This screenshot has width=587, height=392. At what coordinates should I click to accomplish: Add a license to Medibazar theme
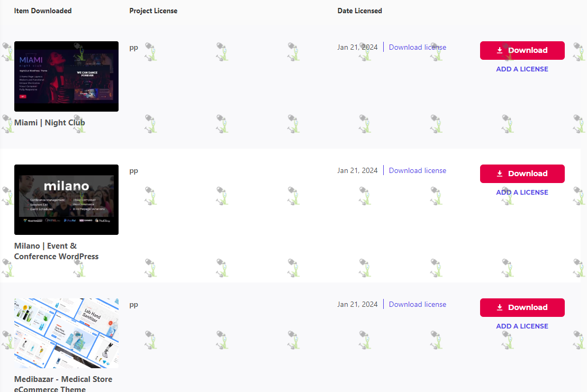click(522, 326)
